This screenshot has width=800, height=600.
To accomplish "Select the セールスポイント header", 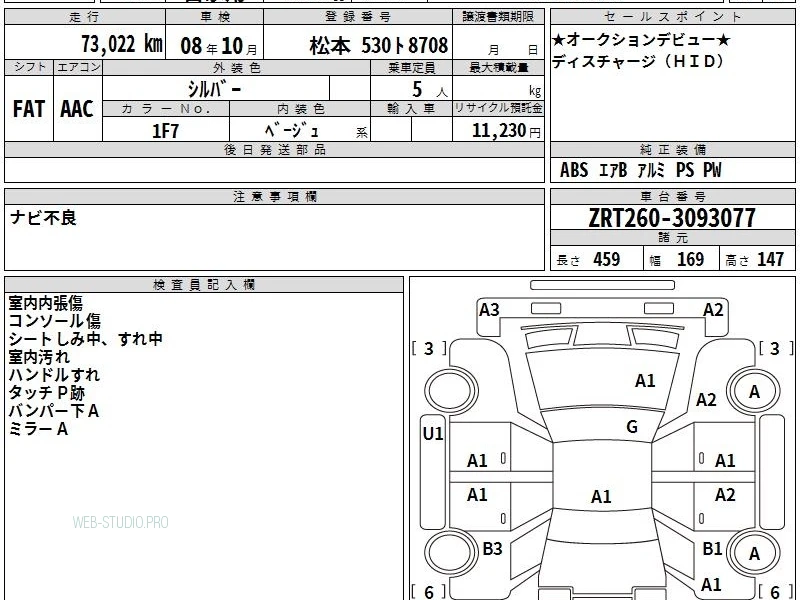I will point(672,17).
